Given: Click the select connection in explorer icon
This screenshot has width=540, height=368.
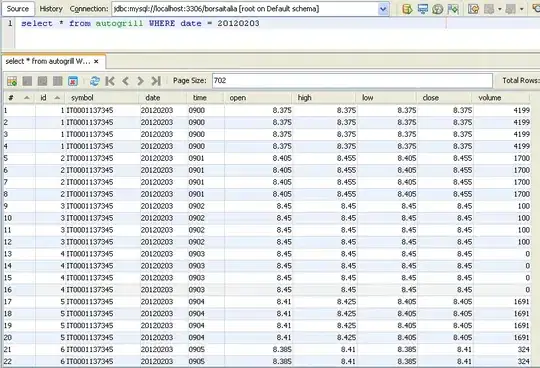Looking at the screenshot, I should [423, 9].
